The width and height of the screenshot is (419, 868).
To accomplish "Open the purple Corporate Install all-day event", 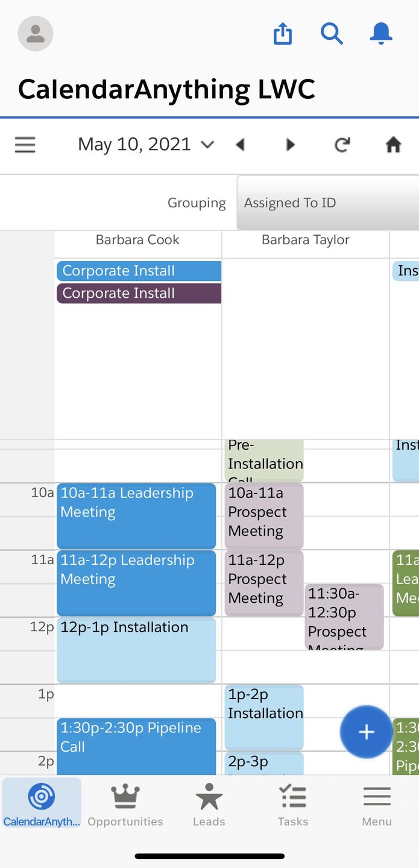I will [x=139, y=294].
